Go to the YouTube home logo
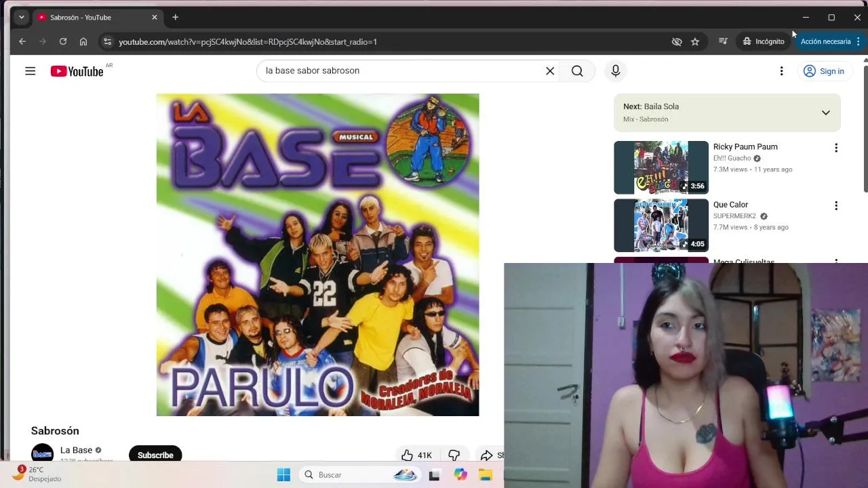The height and width of the screenshot is (488, 868). (77, 71)
